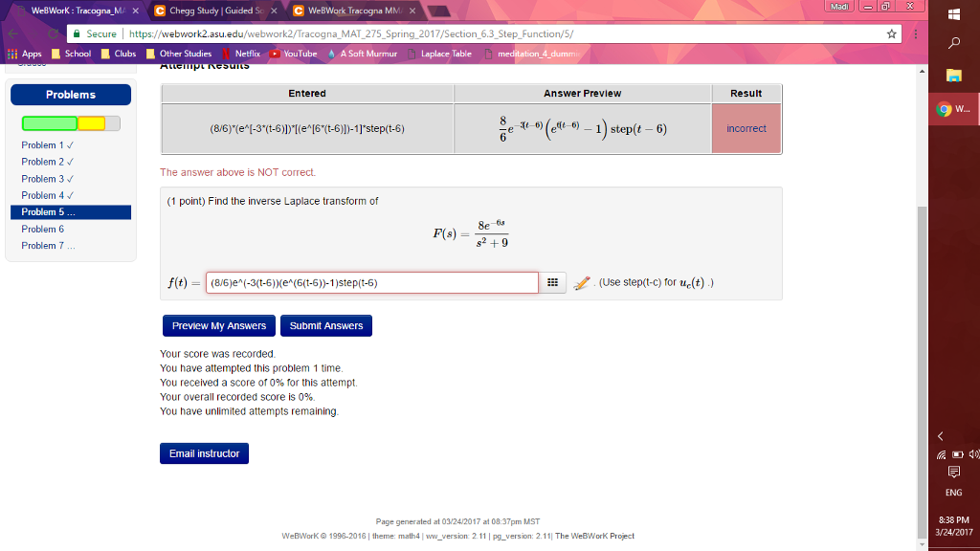The height and width of the screenshot is (551, 980).
Task: Open the Apps bookmarks shortcut
Action: (x=24, y=54)
